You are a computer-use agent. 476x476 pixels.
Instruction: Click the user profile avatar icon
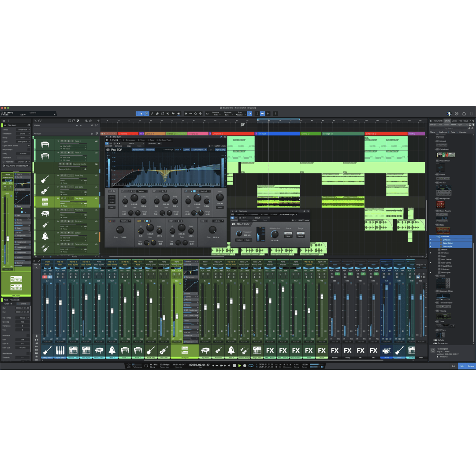click(x=449, y=114)
